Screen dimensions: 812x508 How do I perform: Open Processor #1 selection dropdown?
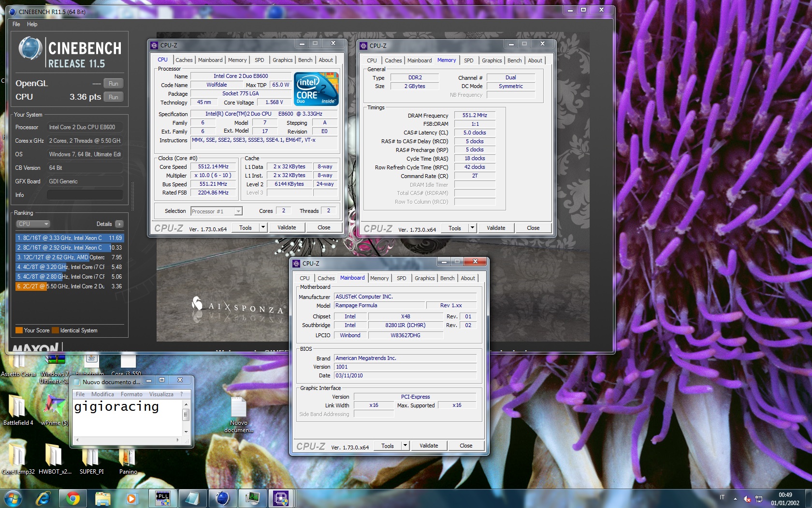click(216, 211)
